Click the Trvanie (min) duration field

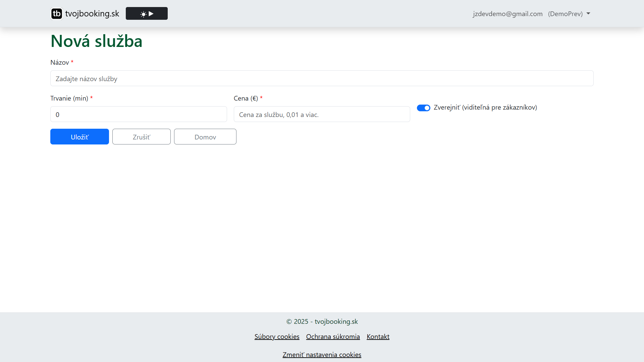(x=139, y=114)
